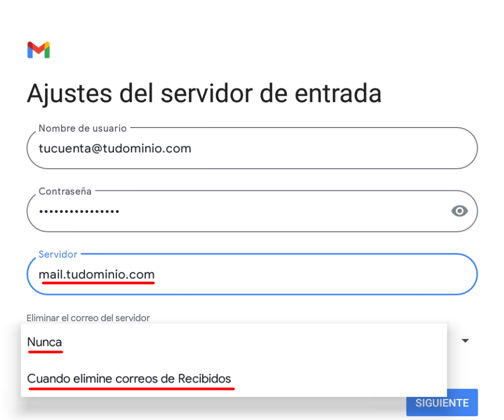Choose 'Cuando elimine correos de Recibidos'
Image resolution: width=504 pixels, height=420 pixels.
tap(129, 378)
